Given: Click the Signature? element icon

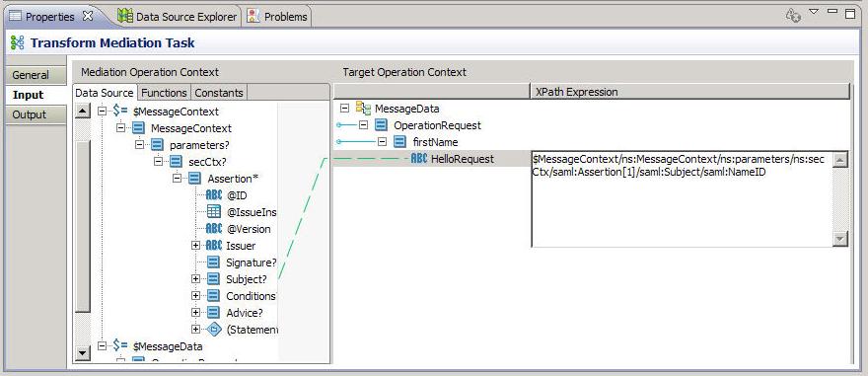Looking at the screenshot, I should 213,262.
